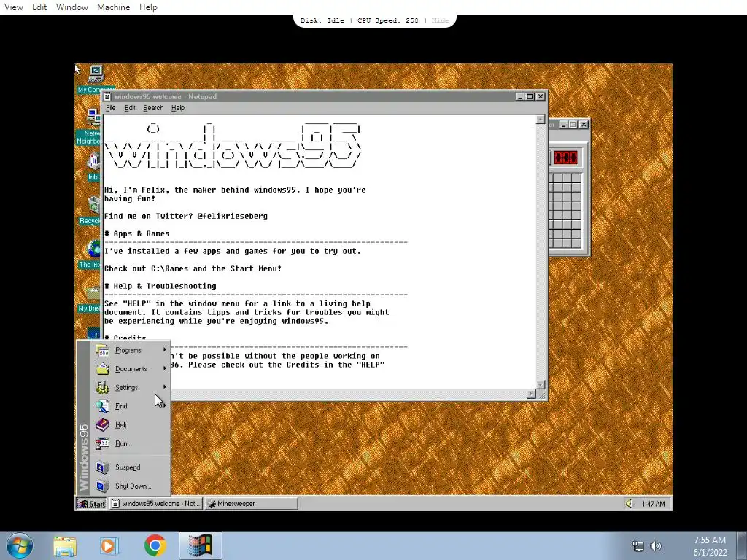Screen dimensions: 747x560
Task: Click Notepad vertical scrollbar down arrow
Action: click(x=541, y=385)
